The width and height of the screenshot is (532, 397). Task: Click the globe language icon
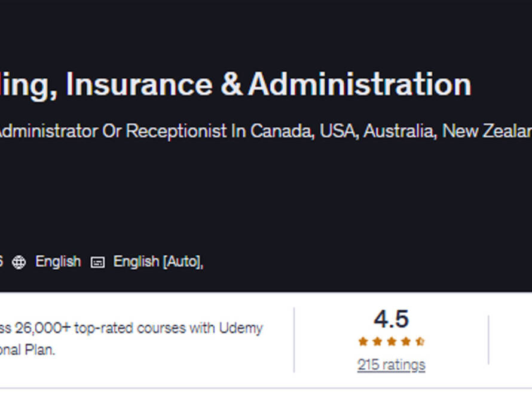click(19, 262)
